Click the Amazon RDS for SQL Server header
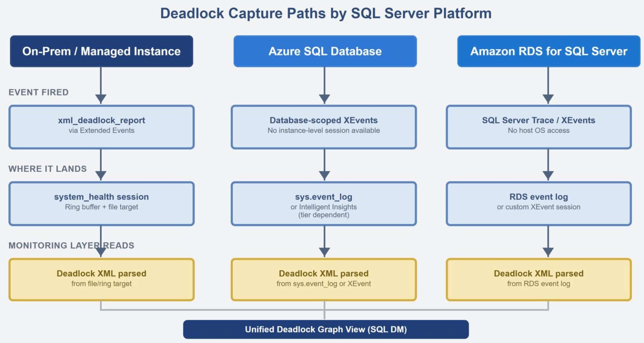644x343 pixels. tap(548, 51)
